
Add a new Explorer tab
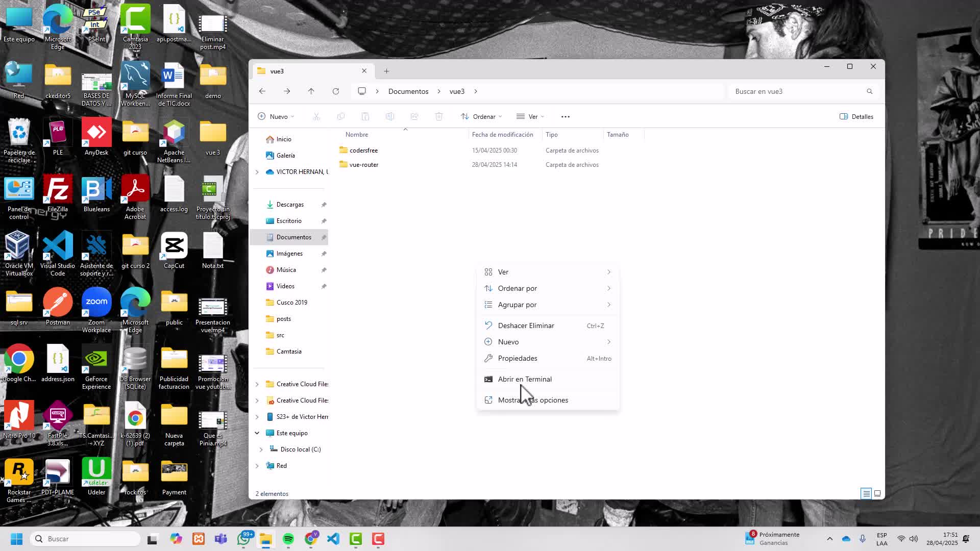click(x=386, y=71)
